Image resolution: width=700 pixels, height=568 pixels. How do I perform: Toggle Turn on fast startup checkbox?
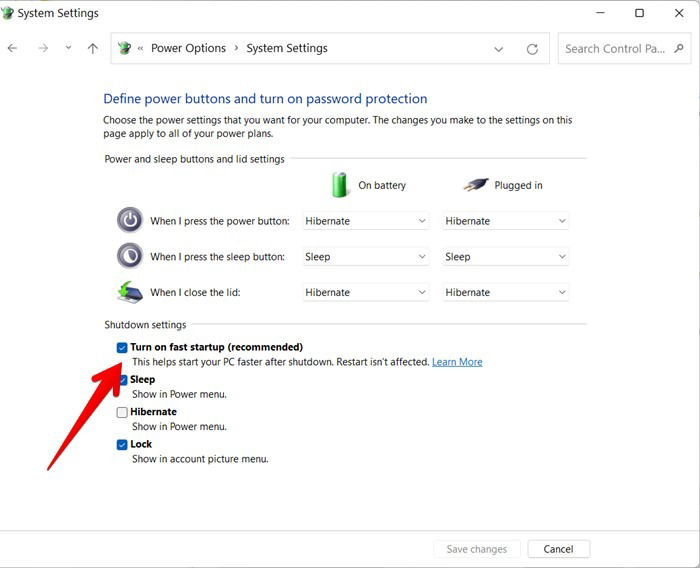click(x=122, y=347)
